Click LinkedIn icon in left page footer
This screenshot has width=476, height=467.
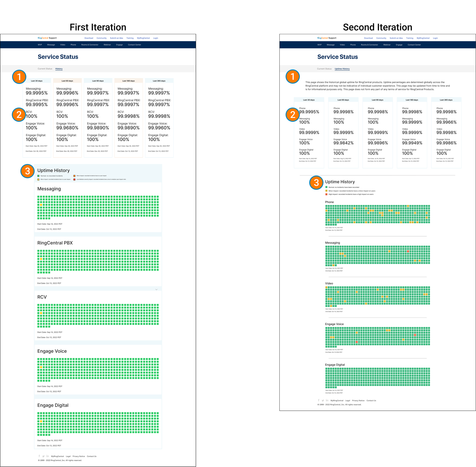point(48,456)
